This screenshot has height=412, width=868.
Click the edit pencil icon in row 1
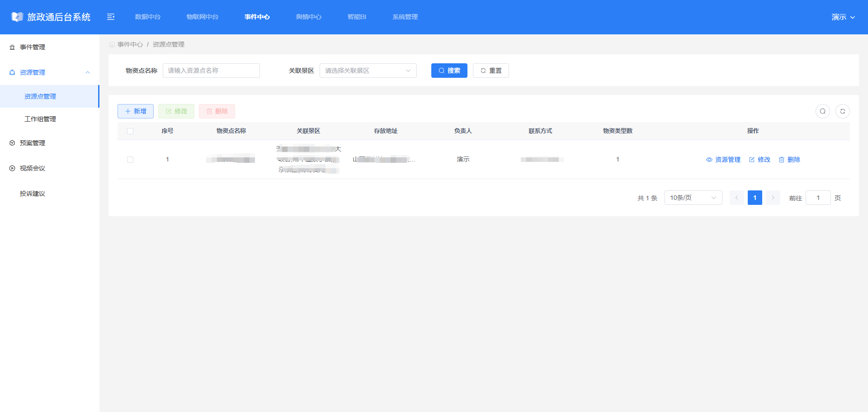click(x=752, y=160)
